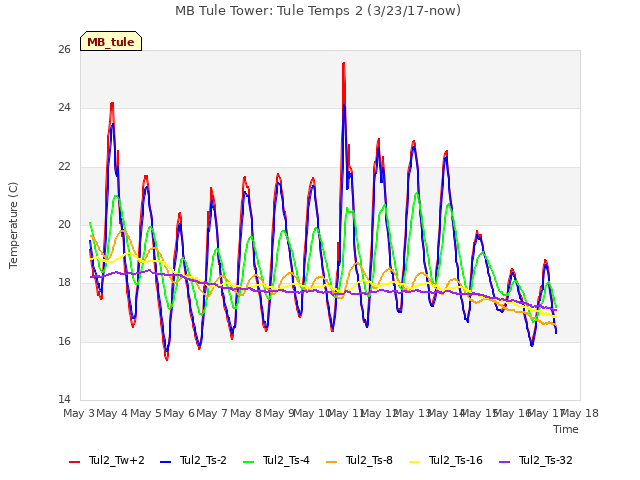This screenshot has width=640, height=480.
Task: Select the Tul2_Ts-16 legend entry
Action: point(446,460)
